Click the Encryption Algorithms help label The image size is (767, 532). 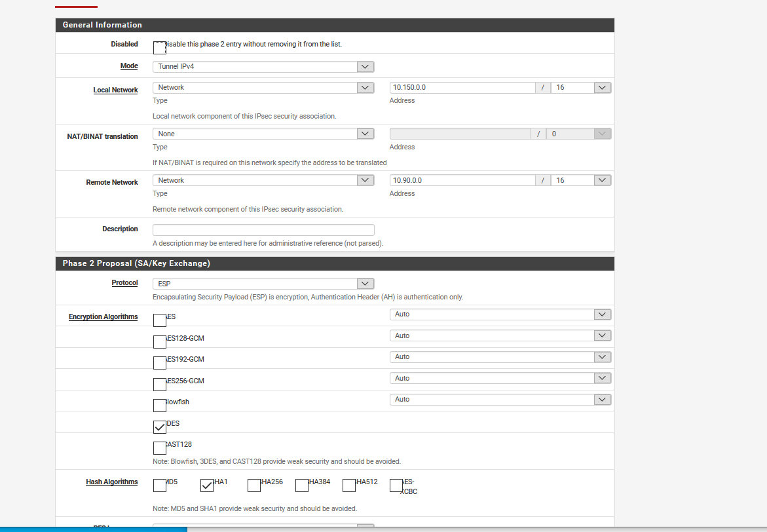(x=103, y=316)
